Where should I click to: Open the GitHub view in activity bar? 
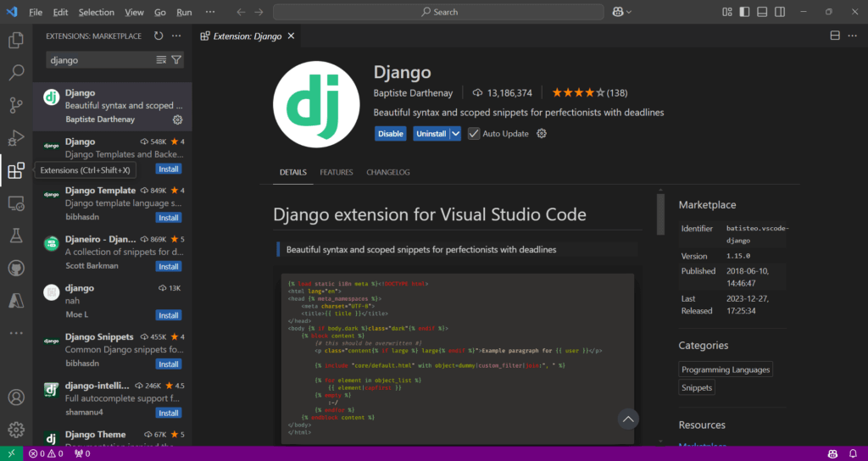[16, 269]
